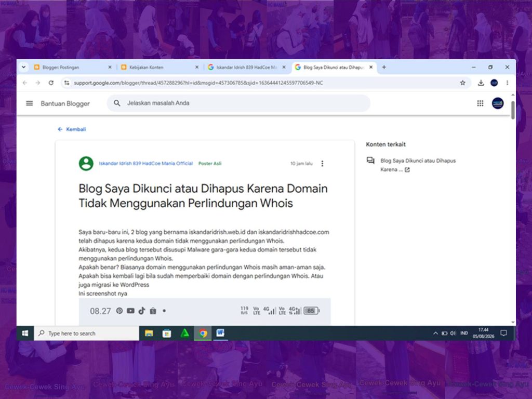Open Chrome profile avatar in toolbar
The image size is (532, 399).
point(494,83)
